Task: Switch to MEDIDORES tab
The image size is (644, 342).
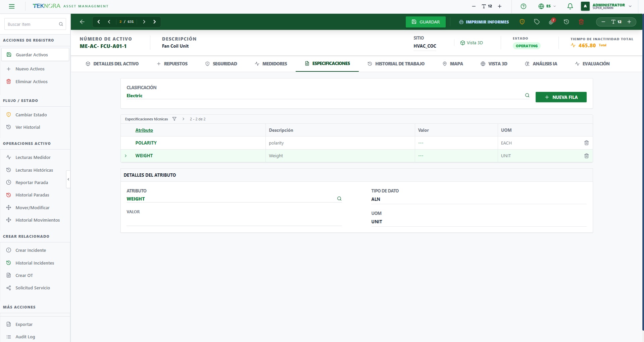Action: click(x=271, y=64)
